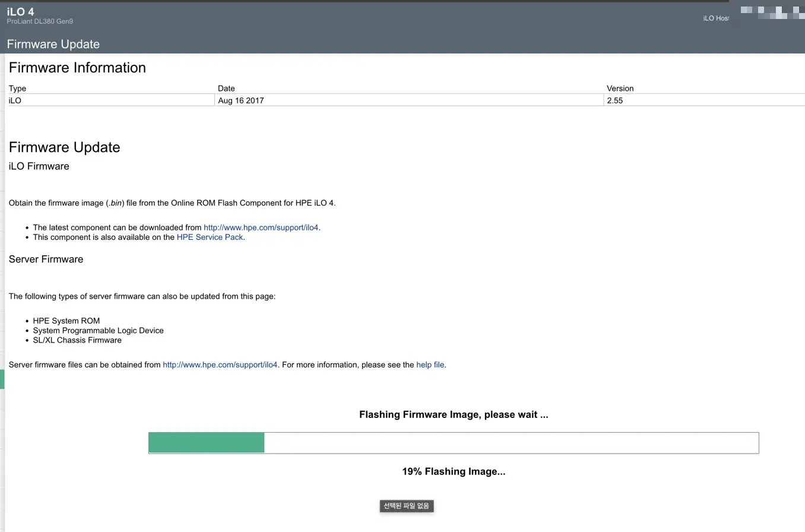Viewport: 805px width, 532px height.
Task: Click the green firmware flashing progress bar
Action: click(x=454, y=443)
